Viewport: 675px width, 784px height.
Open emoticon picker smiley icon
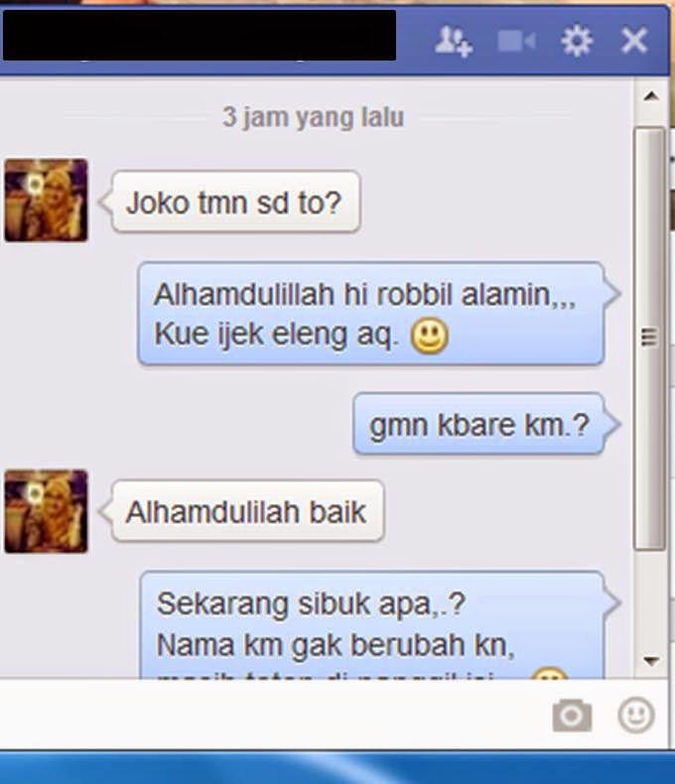pos(636,715)
